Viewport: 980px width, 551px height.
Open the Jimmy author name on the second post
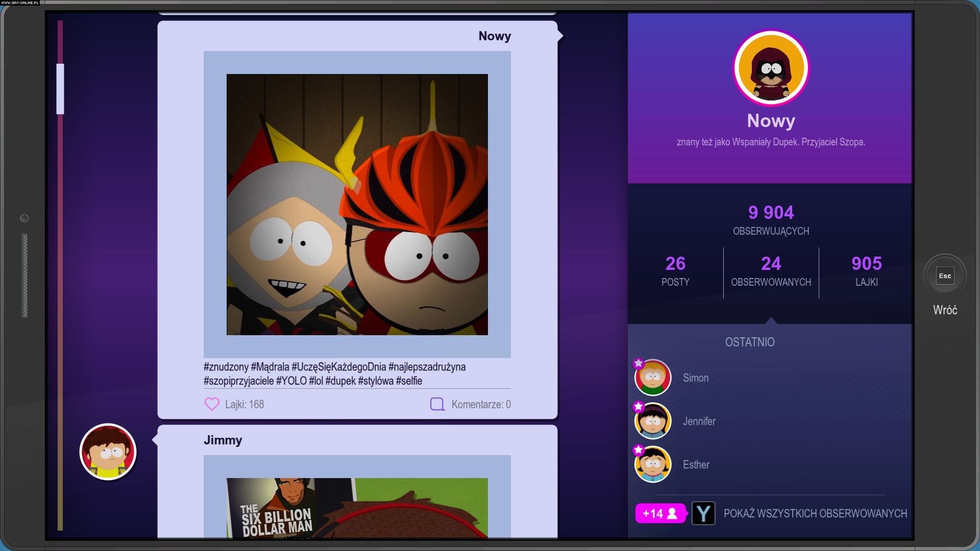223,440
